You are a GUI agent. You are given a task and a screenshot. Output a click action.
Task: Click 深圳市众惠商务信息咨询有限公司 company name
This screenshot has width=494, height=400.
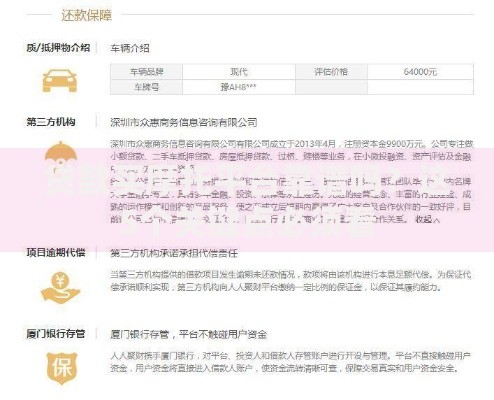pyautogui.click(x=184, y=122)
